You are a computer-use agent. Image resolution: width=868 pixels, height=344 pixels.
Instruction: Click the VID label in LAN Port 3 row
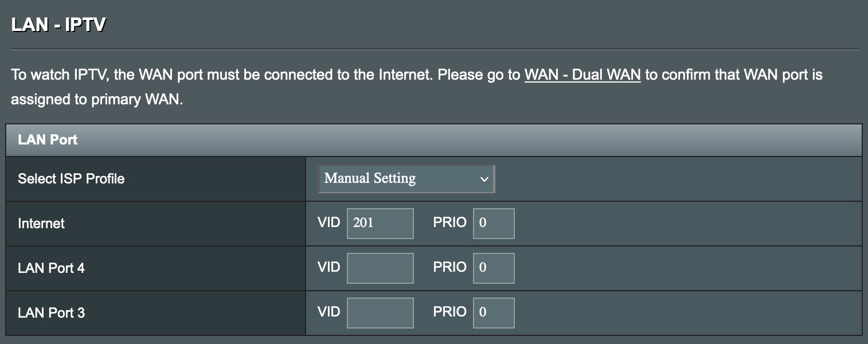coord(329,312)
